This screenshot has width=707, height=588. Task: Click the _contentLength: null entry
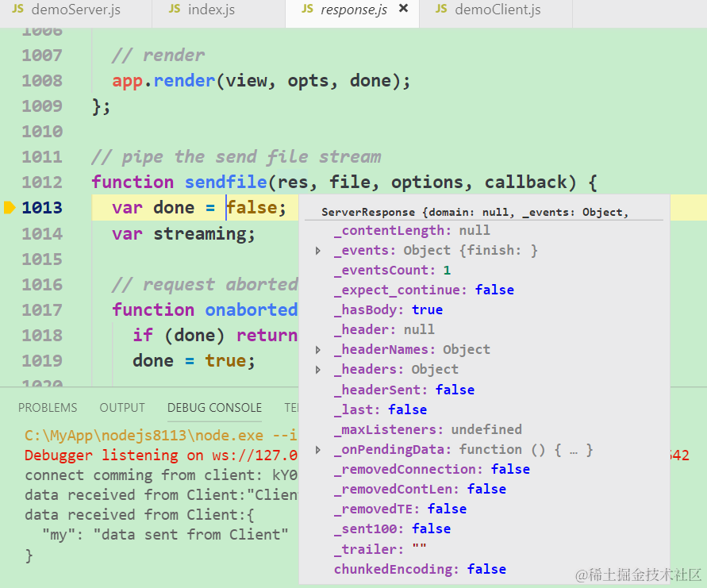click(x=412, y=230)
